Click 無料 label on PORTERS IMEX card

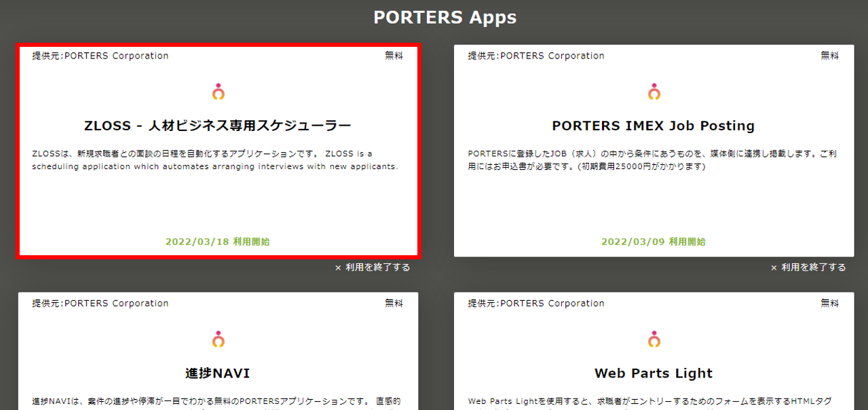[x=830, y=56]
